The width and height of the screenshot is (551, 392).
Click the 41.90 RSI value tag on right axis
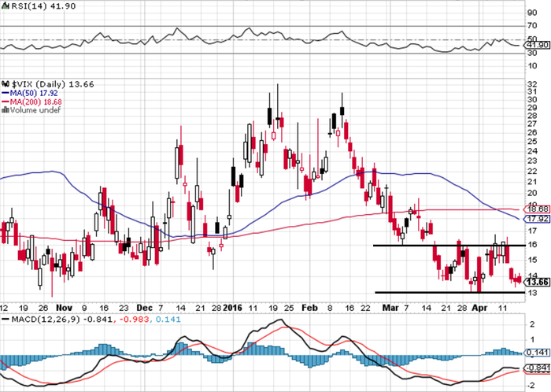(537, 45)
